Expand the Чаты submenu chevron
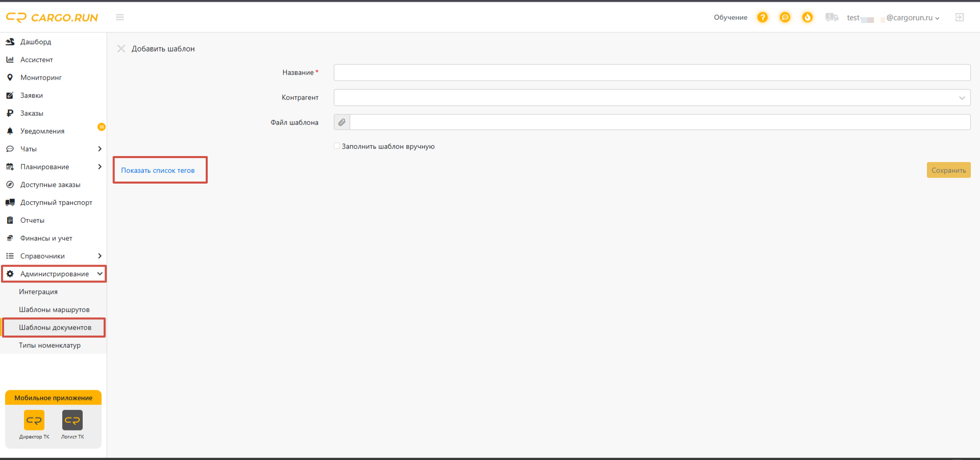The image size is (980, 460). point(100,149)
